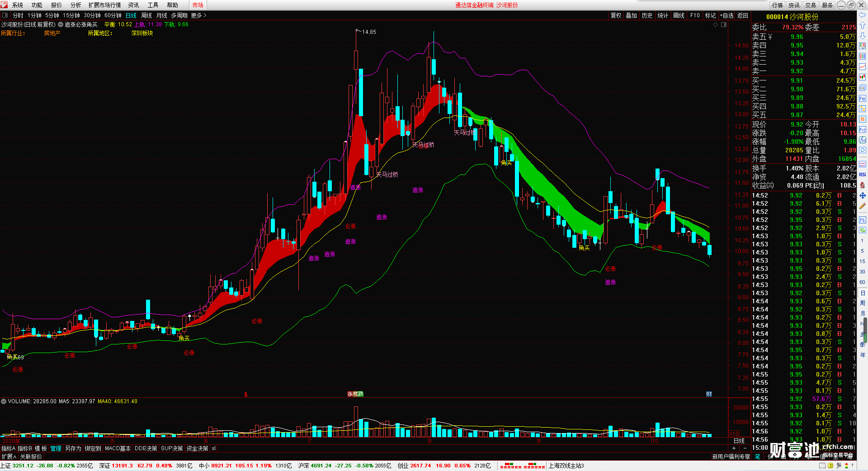Click the minus zoom button below volume axis

click(x=745, y=448)
